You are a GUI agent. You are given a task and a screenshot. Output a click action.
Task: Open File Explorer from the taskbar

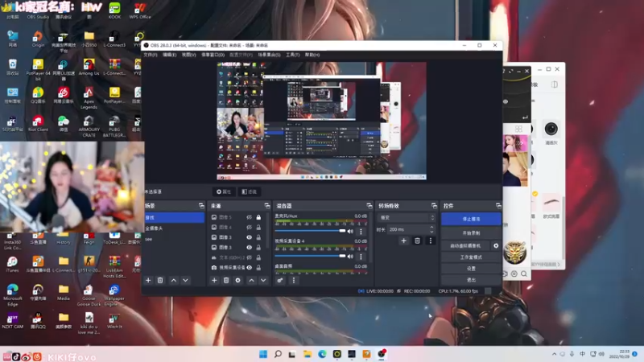point(308,354)
